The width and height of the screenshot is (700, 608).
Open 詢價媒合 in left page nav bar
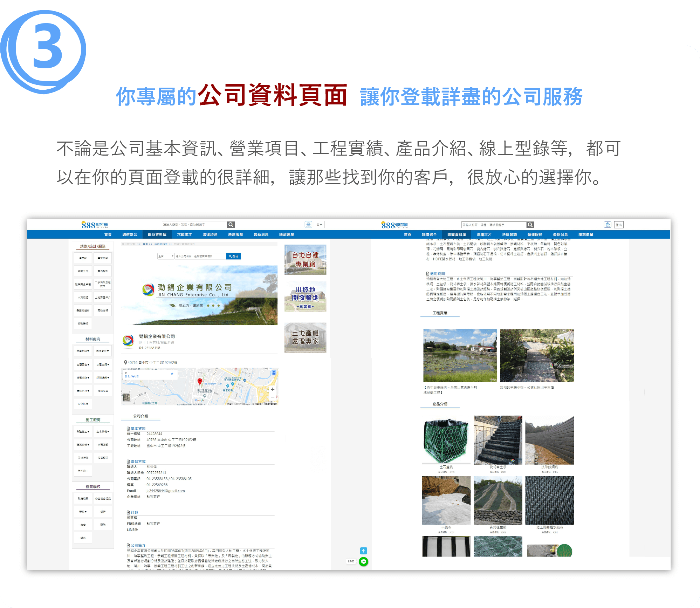(x=130, y=234)
